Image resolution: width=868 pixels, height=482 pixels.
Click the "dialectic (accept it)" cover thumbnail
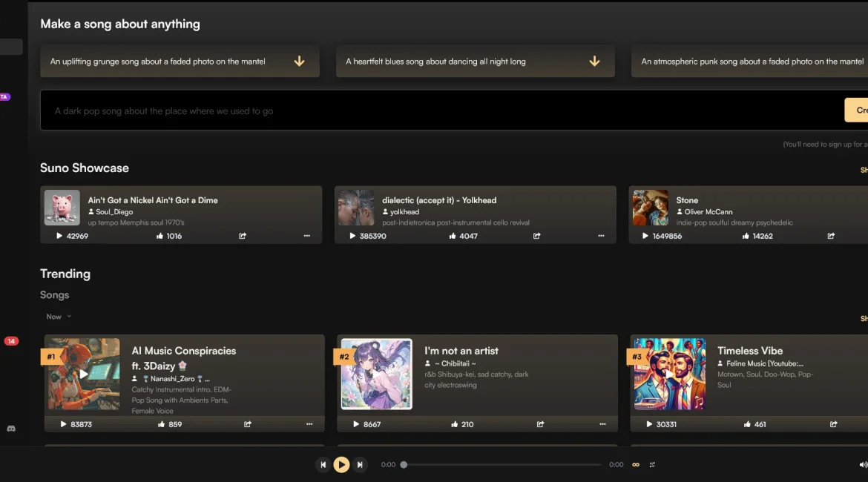pyautogui.click(x=356, y=208)
